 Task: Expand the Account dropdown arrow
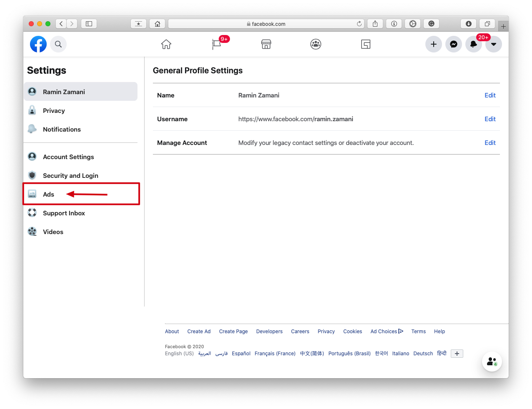click(x=494, y=44)
